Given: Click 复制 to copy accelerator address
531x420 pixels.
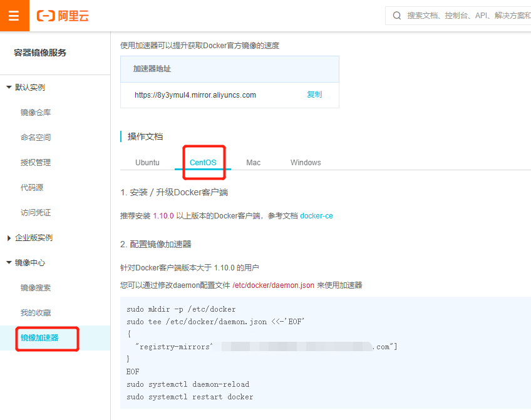Looking at the screenshot, I should (314, 95).
